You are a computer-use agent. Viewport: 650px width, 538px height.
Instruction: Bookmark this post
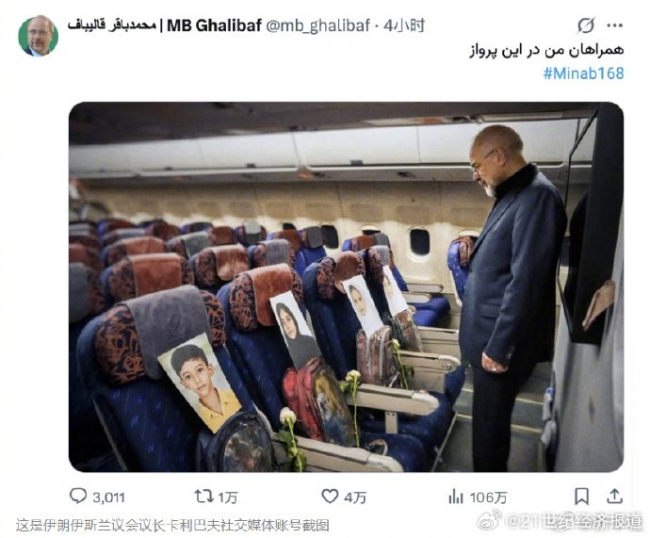pyautogui.click(x=581, y=496)
